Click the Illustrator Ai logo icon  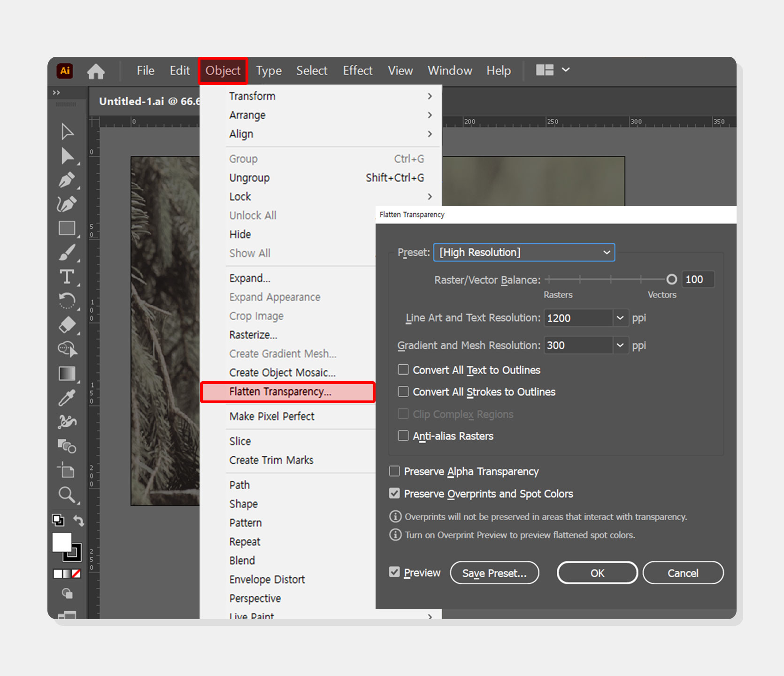(x=65, y=71)
